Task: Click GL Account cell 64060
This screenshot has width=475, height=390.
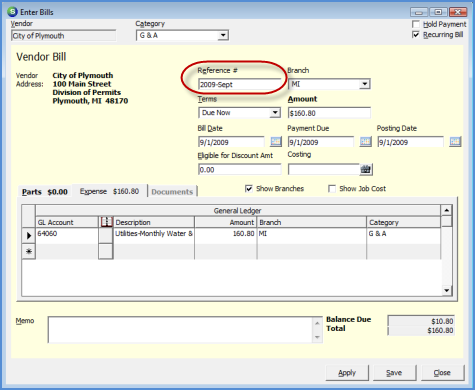Action: pyautogui.click(x=67, y=235)
